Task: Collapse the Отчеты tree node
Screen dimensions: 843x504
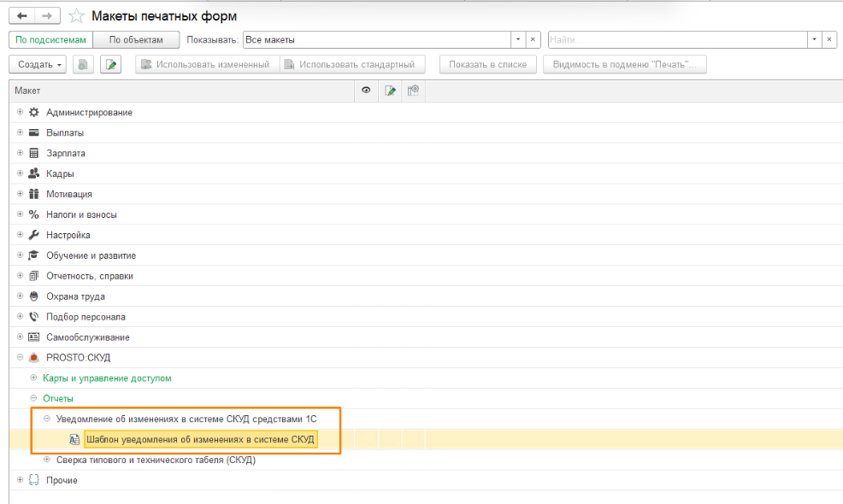Action: point(33,399)
